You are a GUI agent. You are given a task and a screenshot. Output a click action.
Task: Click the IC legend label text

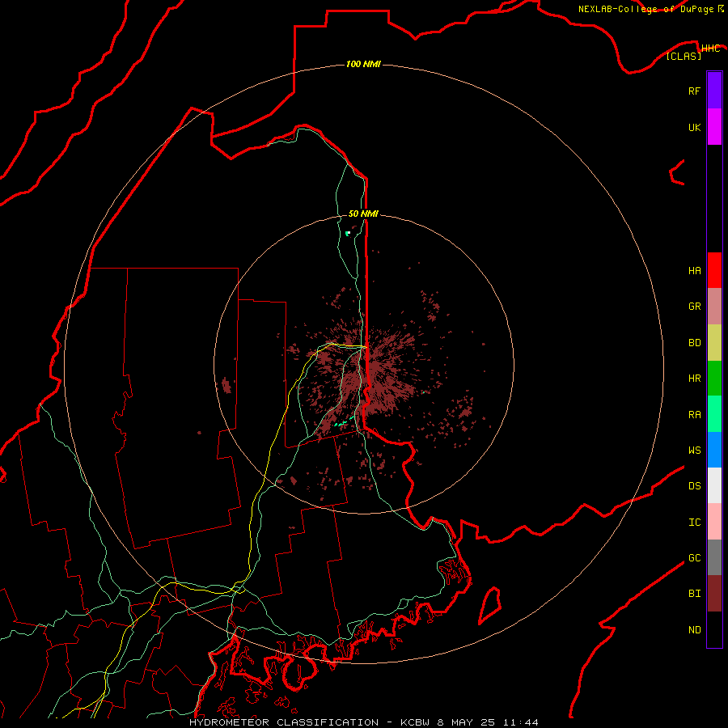point(695,523)
